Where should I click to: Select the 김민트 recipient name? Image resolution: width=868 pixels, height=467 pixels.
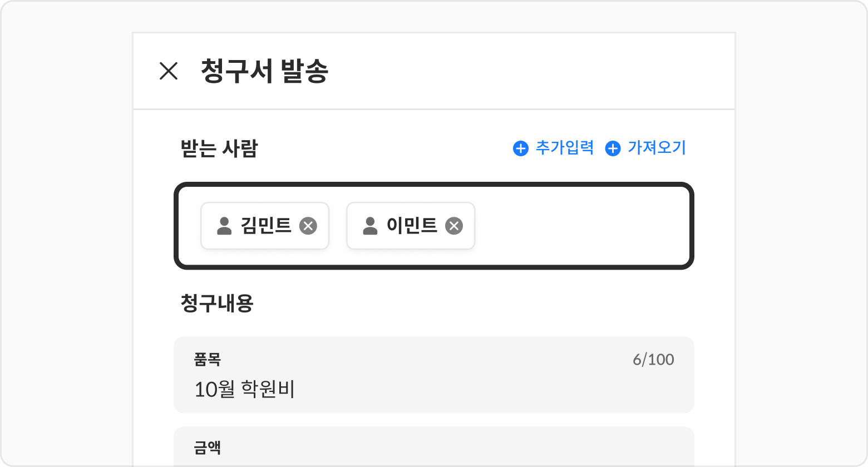[266, 226]
